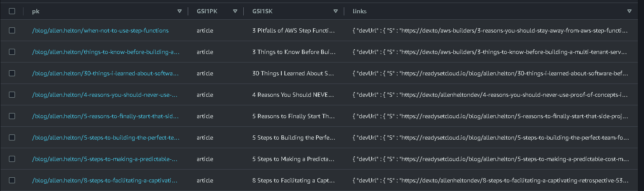Click the links cell of the 3 Pitfalls row
The image size is (644, 191).
490,30
